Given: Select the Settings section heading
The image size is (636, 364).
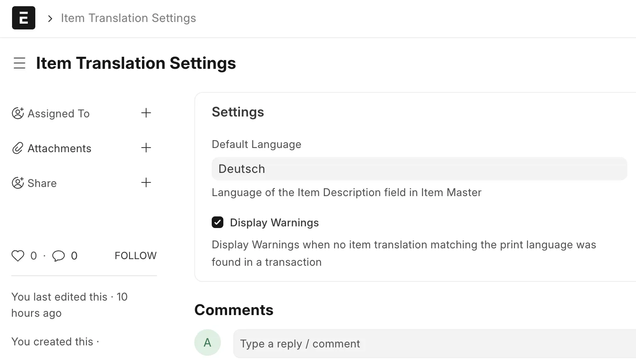Looking at the screenshot, I should [x=238, y=112].
